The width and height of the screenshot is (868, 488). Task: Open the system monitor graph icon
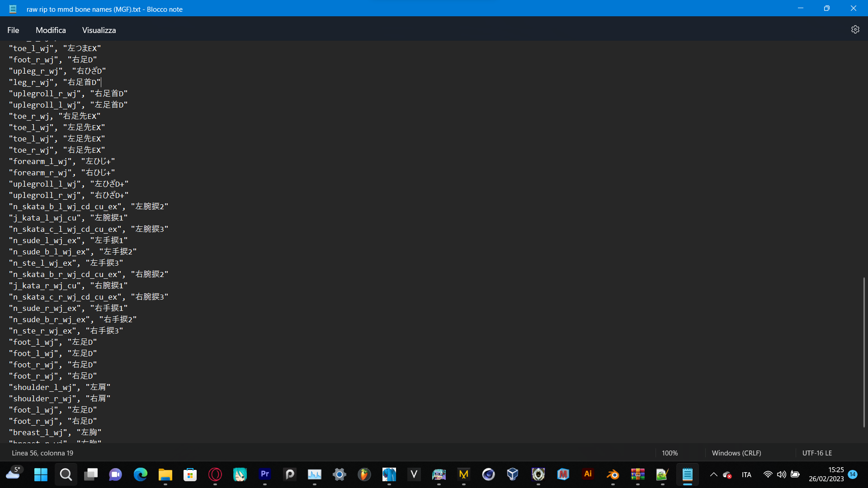pos(315,474)
